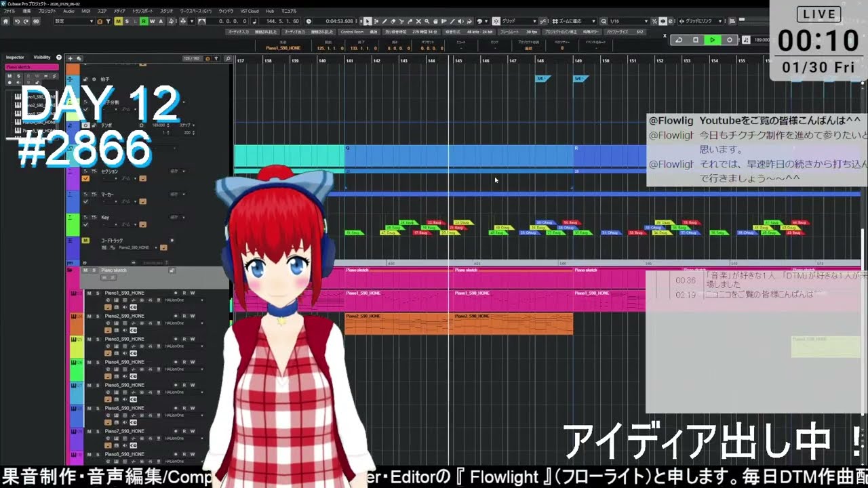The image size is (868, 488).
Task: Click the transport Record button
Action: pyautogui.click(x=730, y=40)
